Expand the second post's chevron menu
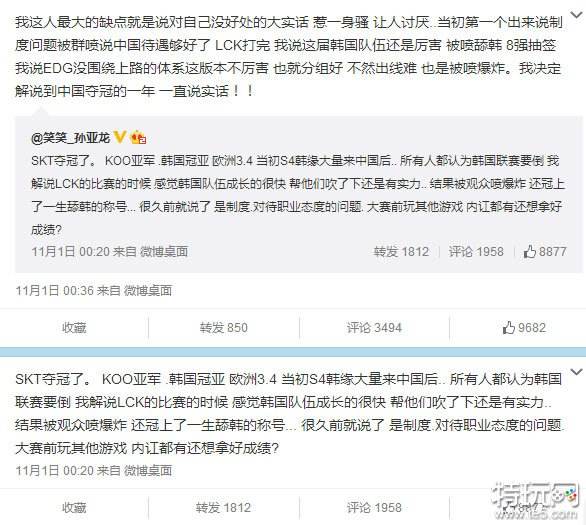Viewport: 586px width, 525px height. 577,372
